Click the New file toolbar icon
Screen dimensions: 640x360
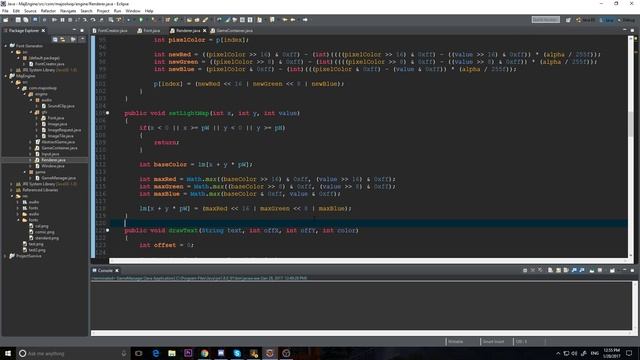pyautogui.click(x=6, y=20)
